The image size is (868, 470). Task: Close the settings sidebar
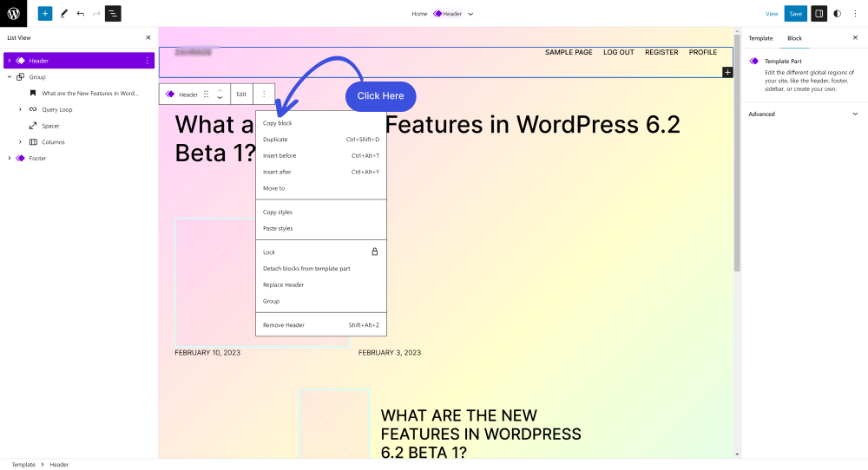point(855,37)
